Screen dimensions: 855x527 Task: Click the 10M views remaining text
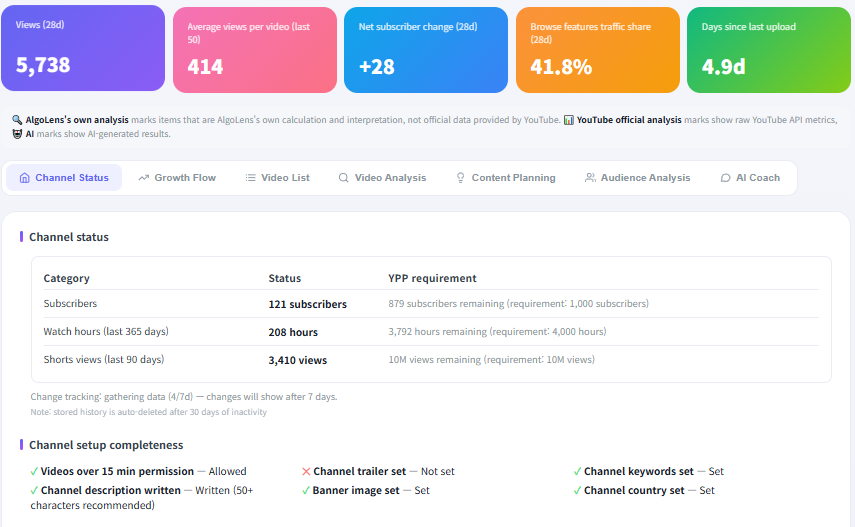click(x=491, y=360)
